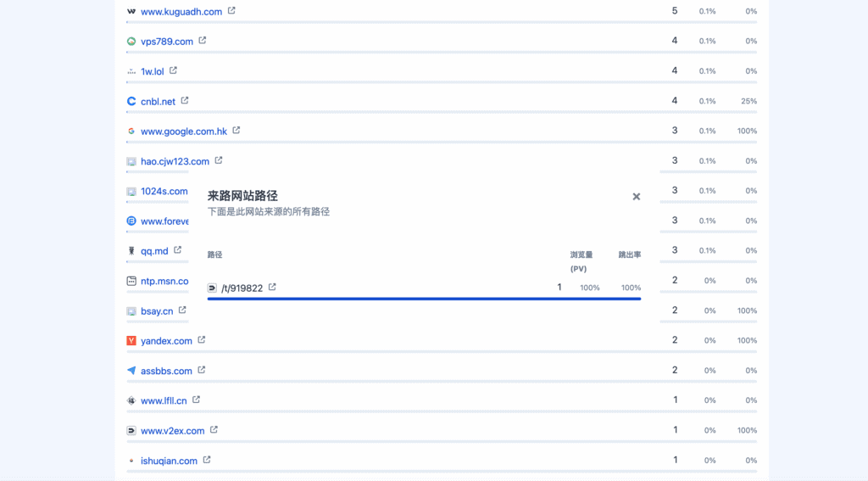
Task: Open the ishuqian.com referrer link
Action: [x=169, y=461]
